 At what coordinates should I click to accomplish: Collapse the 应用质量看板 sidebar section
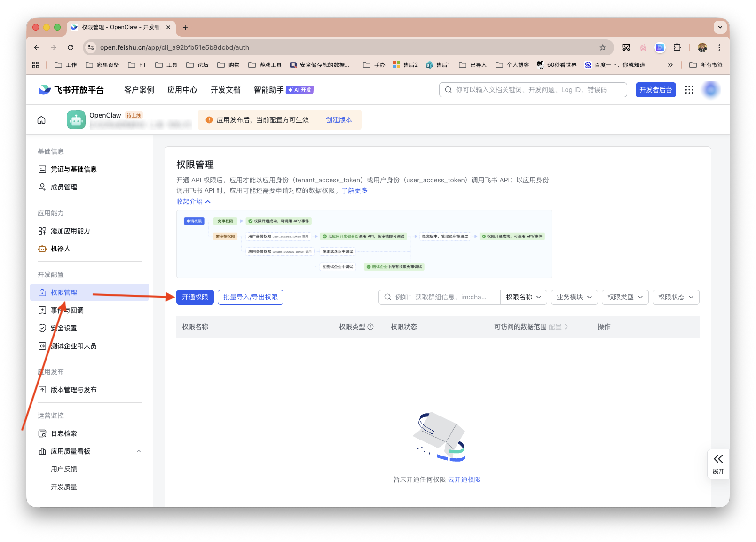(x=139, y=451)
